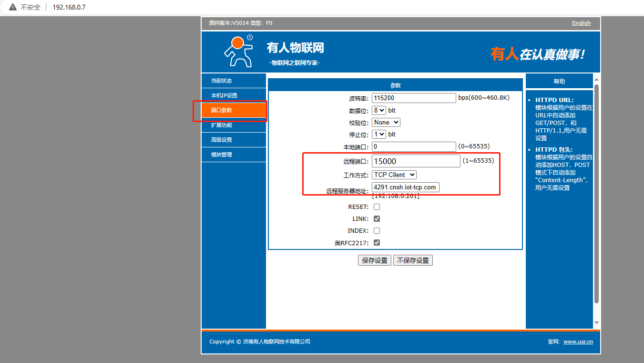
Task: Open the 扩展功能 menu
Action: click(x=234, y=125)
